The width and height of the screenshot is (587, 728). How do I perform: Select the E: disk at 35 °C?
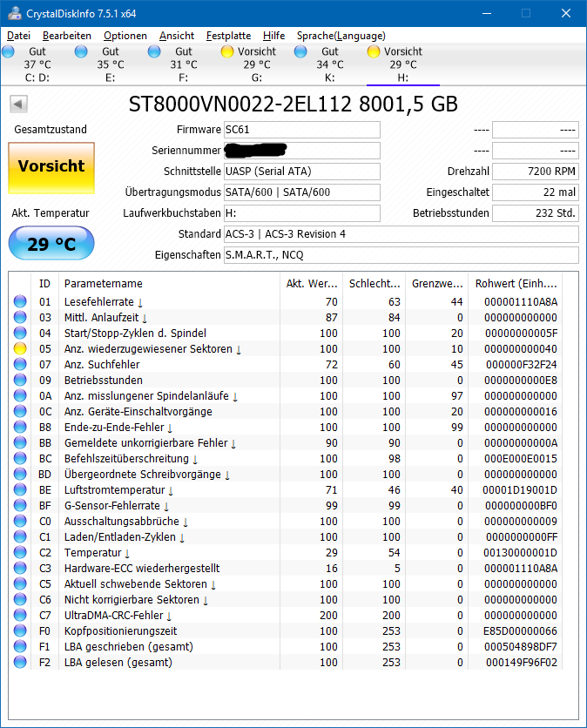click(110, 64)
